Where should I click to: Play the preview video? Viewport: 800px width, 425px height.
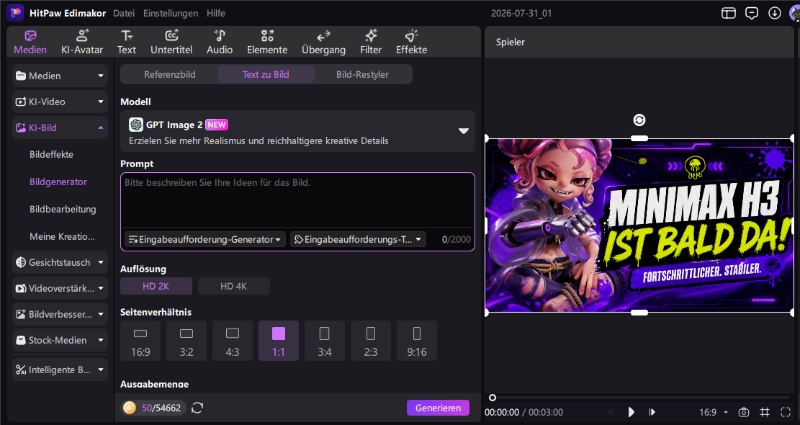pos(631,412)
